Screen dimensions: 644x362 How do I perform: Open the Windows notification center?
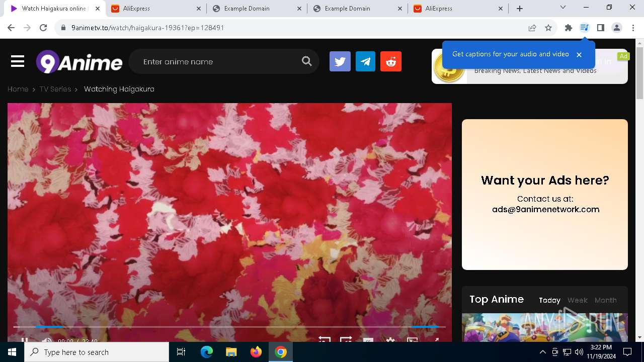[627, 352]
